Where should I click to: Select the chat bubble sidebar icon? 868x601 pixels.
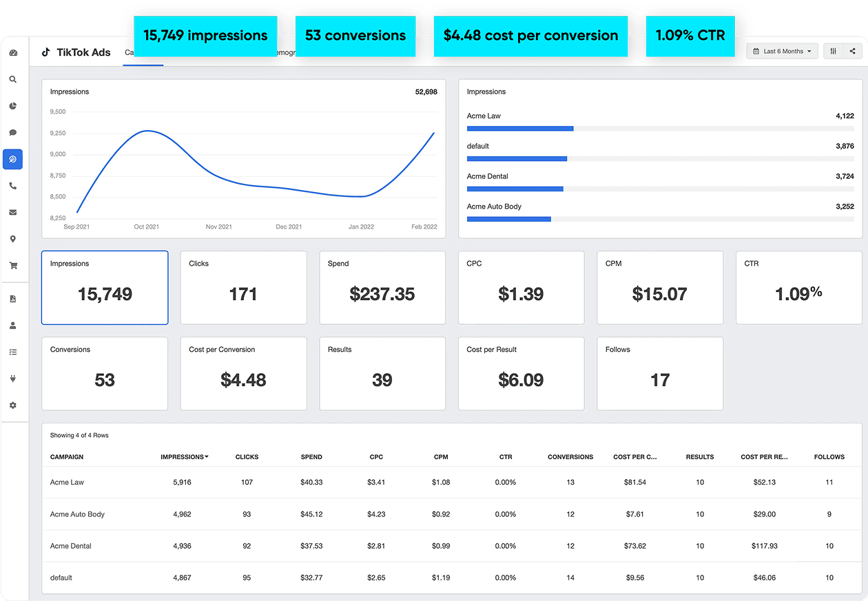pyautogui.click(x=13, y=133)
